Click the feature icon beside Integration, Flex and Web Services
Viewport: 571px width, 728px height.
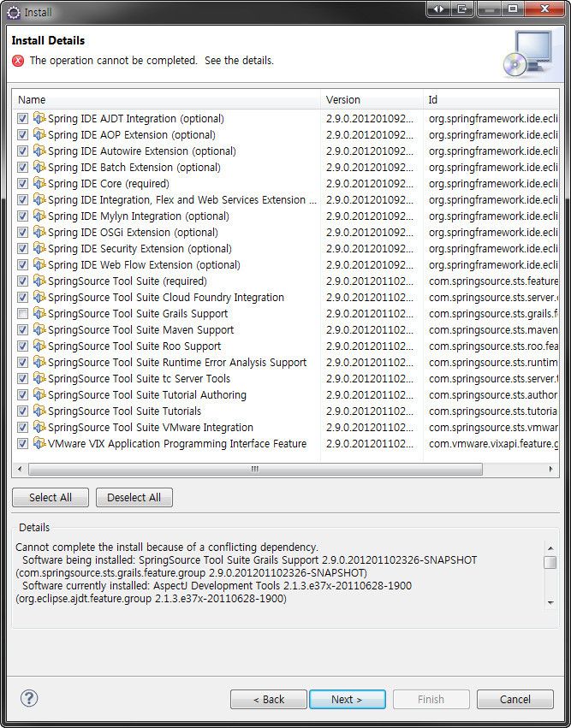click(39, 199)
